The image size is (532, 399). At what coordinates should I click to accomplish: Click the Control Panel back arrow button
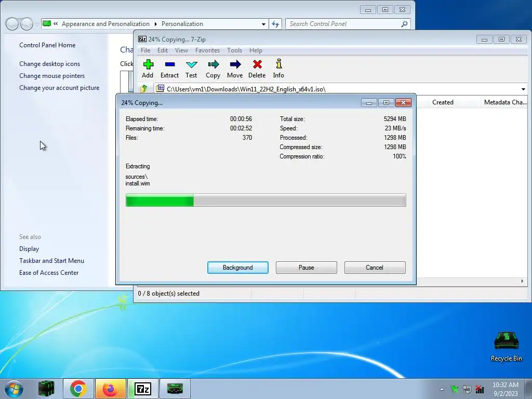11,24
